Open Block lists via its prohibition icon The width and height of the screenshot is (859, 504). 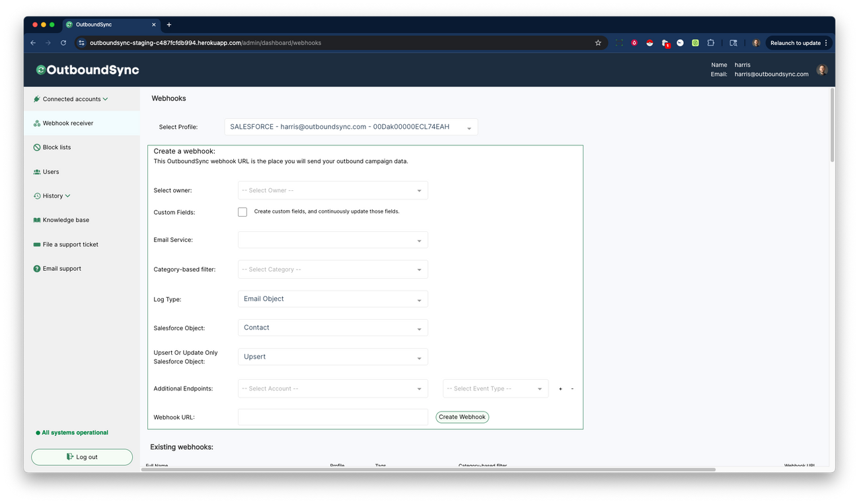click(x=37, y=147)
